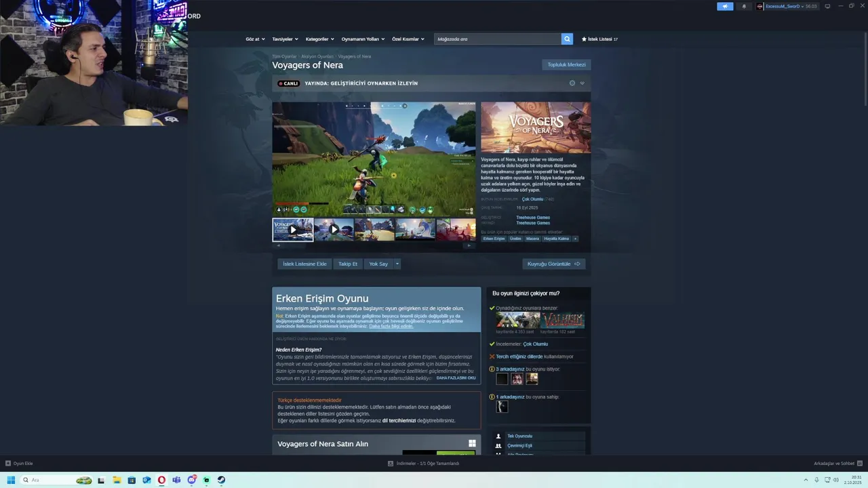Image resolution: width=868 pixels, height=488 pixels.
Task: Click the 'Takip Et' button
Action: [348, 264]
